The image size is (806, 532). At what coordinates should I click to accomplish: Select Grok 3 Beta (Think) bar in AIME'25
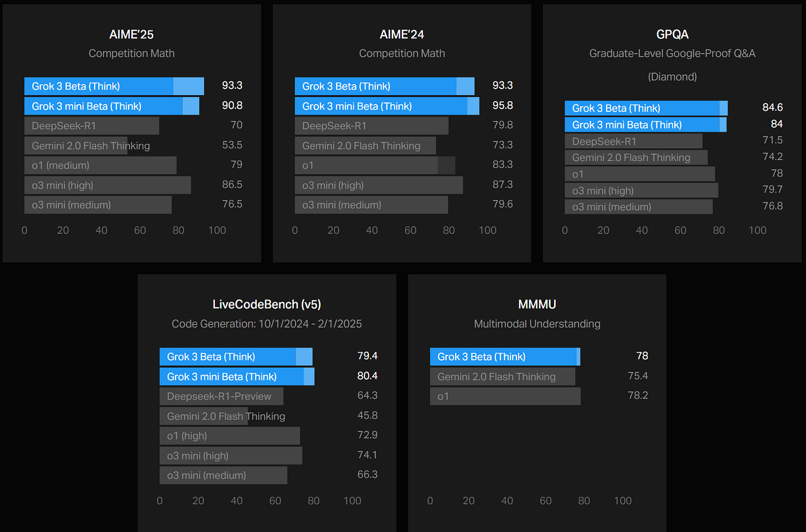click(114, 86)
